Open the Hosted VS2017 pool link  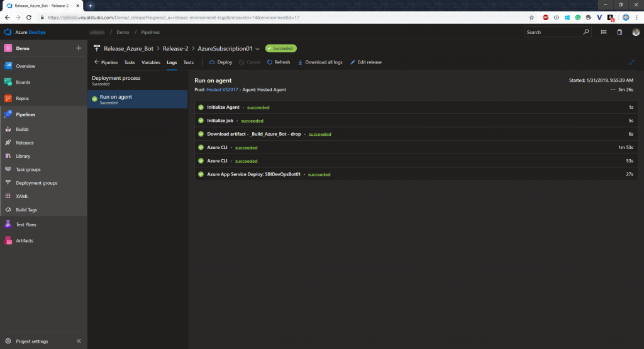(x=222, y=89)
